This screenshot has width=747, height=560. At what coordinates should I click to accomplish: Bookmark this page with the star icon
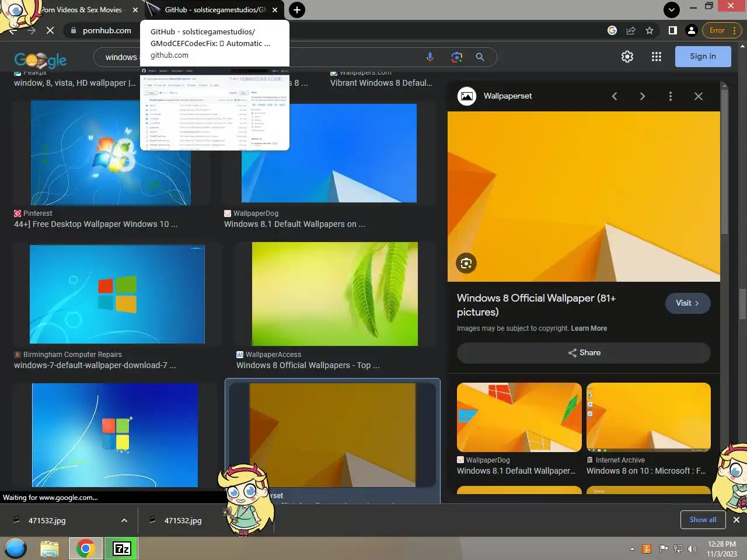[650, 30]
